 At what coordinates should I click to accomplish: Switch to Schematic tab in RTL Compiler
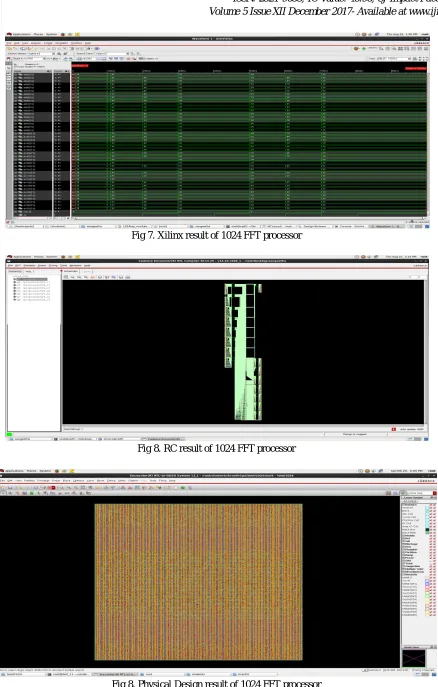71,271
